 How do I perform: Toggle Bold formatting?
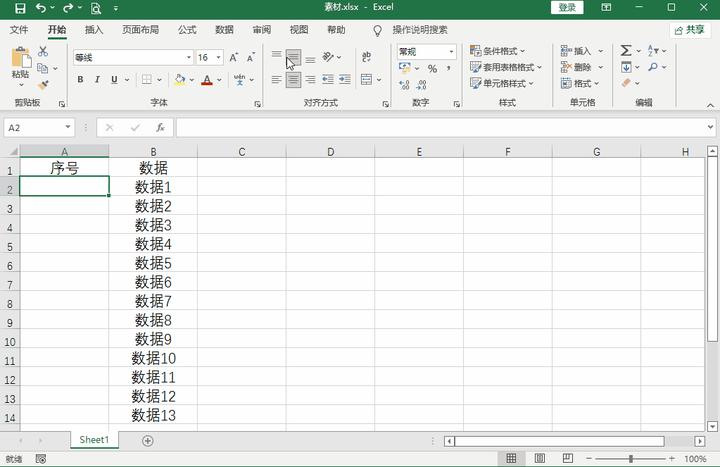[80, 79]
